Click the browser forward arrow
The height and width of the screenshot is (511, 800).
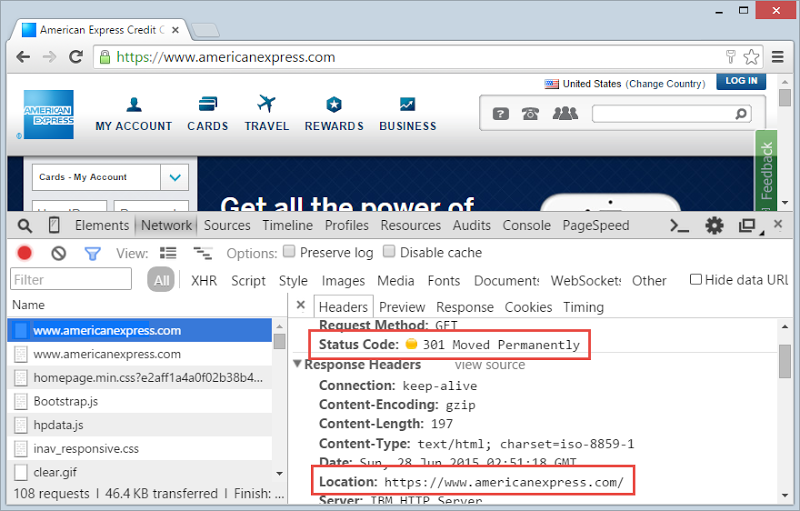click(49, 57)
